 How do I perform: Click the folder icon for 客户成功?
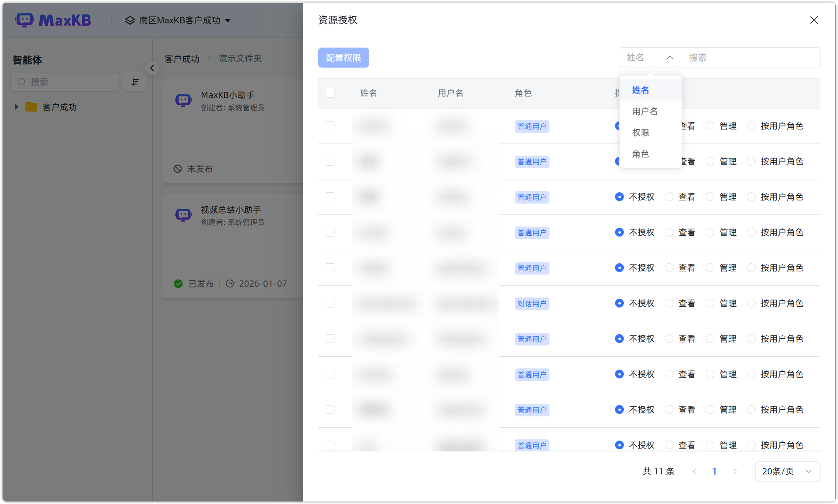click(x=31, y=107)
